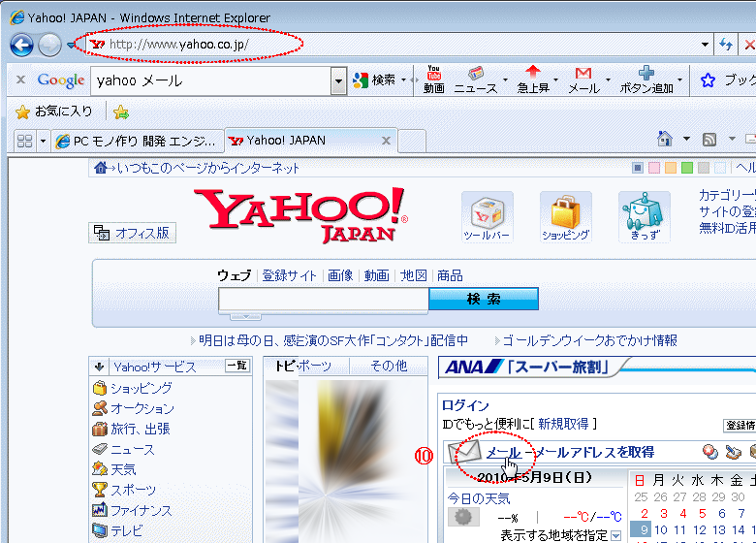The width and height of the screenshot is (756, 543).
Task: Click the browser Back button
Action: (x=21, y=45)
